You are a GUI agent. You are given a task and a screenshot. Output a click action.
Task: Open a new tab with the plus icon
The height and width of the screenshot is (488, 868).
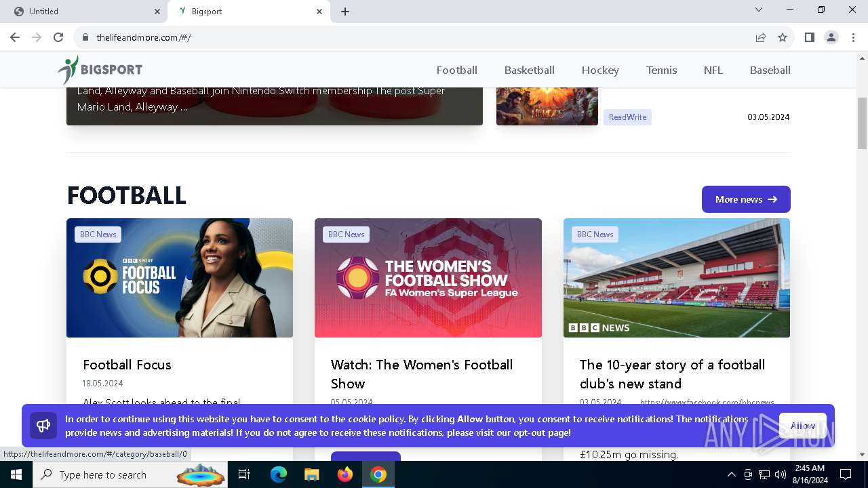[345, 12]
